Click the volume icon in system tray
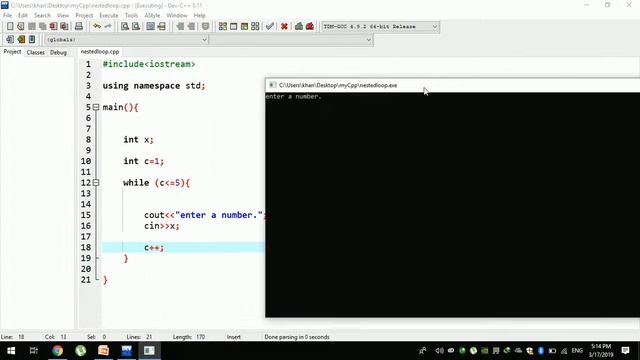This screenshot has width=640, height=360. (439, 351)
